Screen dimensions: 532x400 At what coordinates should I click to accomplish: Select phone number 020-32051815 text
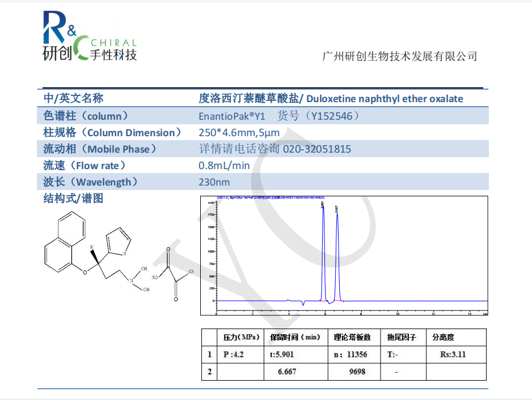tap(317, 149)
